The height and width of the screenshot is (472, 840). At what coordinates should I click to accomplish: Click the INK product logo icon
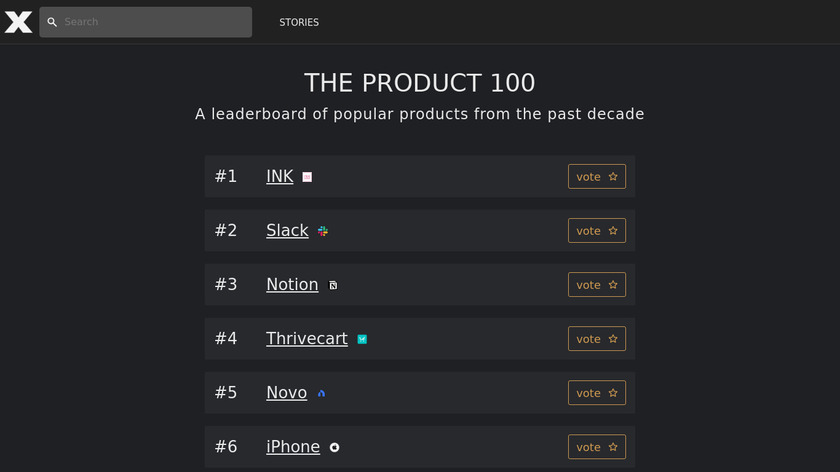click(307, 177)
